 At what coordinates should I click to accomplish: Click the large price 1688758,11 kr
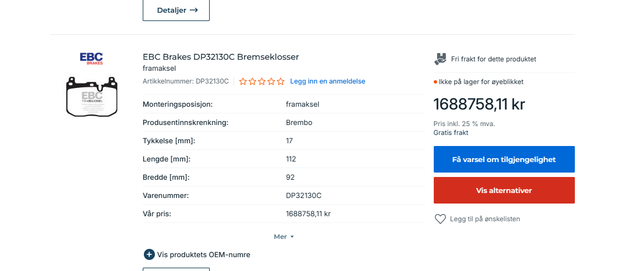pyautogui.click(x=479, y=105)
